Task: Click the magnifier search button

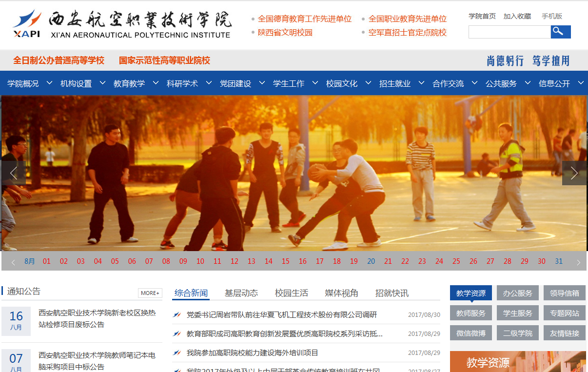Action: (560, 32)
